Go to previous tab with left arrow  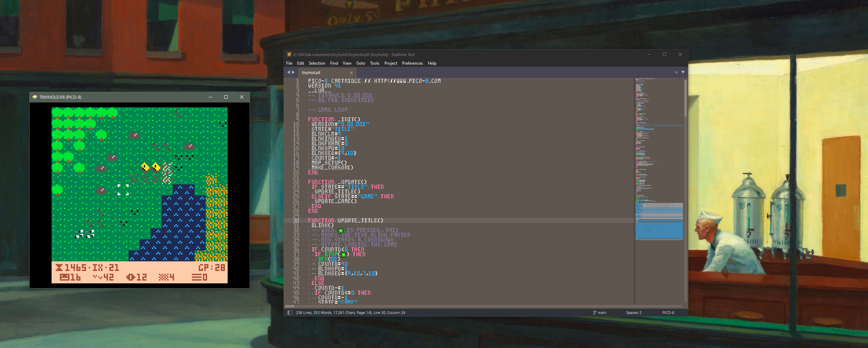coord(289,72)
